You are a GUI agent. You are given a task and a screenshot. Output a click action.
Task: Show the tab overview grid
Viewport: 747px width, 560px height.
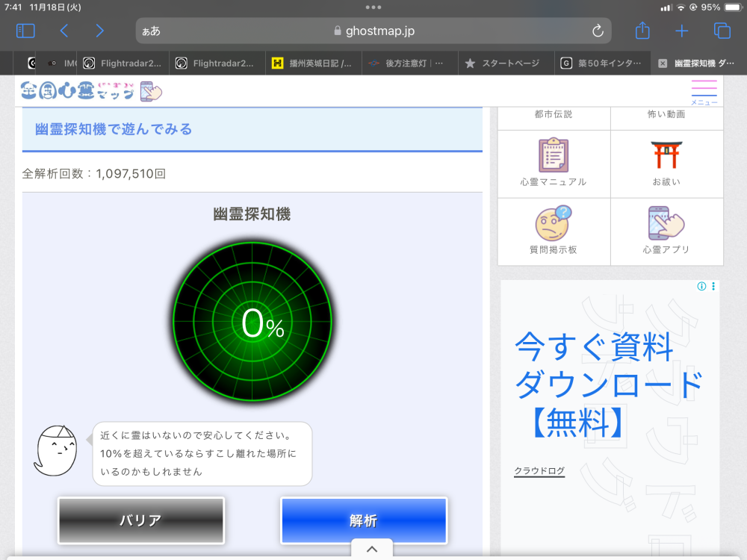click(x=722, y=31)
